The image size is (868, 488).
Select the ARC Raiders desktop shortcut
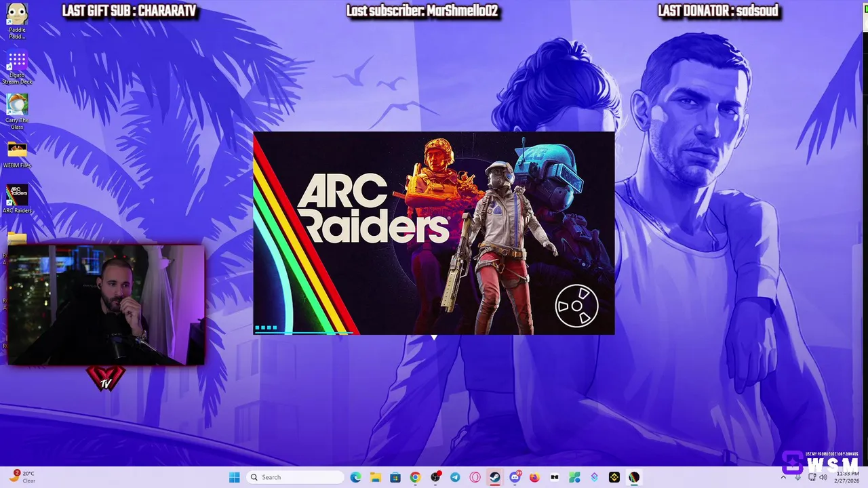17,199
